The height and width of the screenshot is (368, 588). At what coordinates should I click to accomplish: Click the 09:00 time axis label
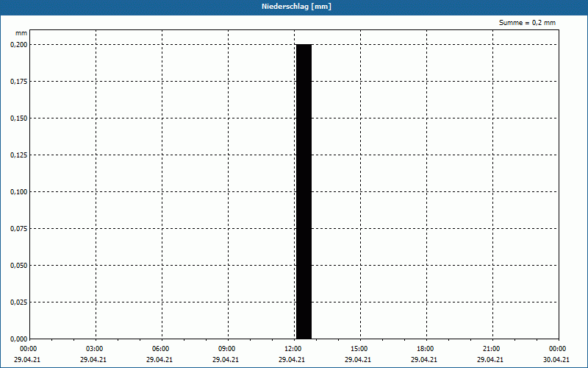click(226, 349)
